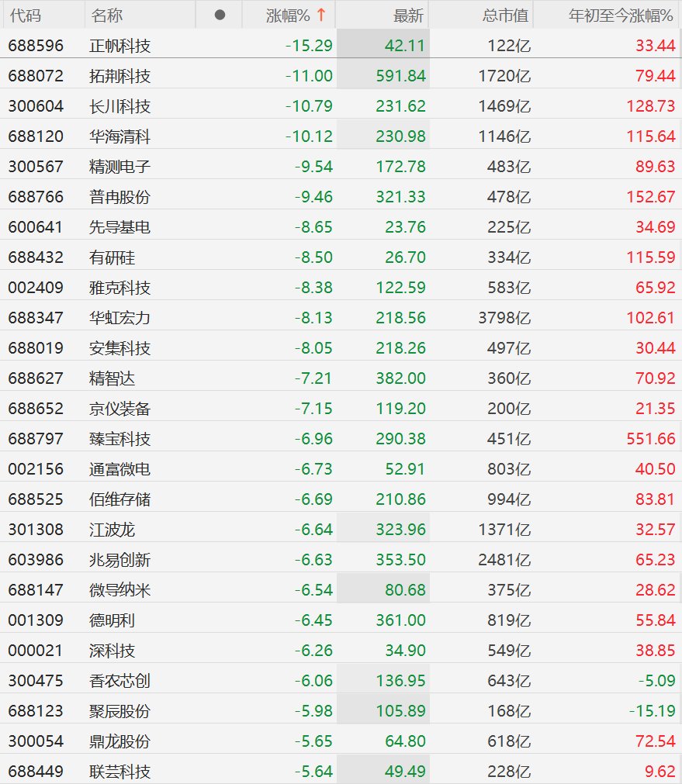The width and height of the screenshot is (682, 784).
Task: Sort by the 年初至今涨幅% column header
Action: tap(621, 16)
